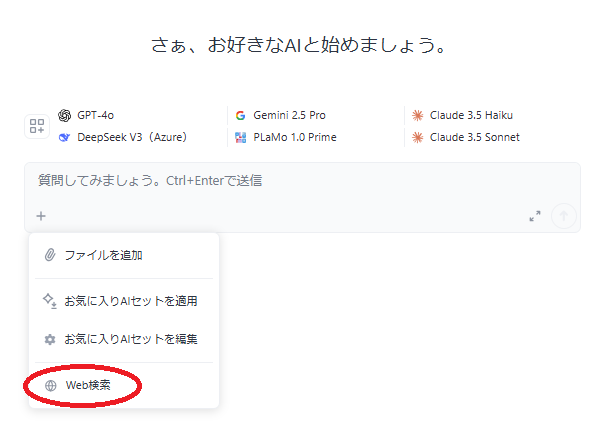Choose お気に入りAIセットを編集 from menu

[124, 339]
